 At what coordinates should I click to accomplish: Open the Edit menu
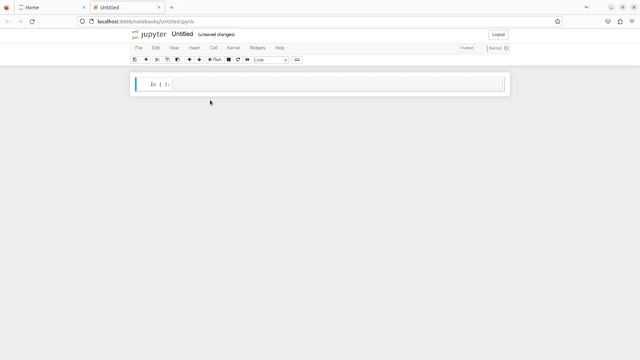tap(156, 48)
